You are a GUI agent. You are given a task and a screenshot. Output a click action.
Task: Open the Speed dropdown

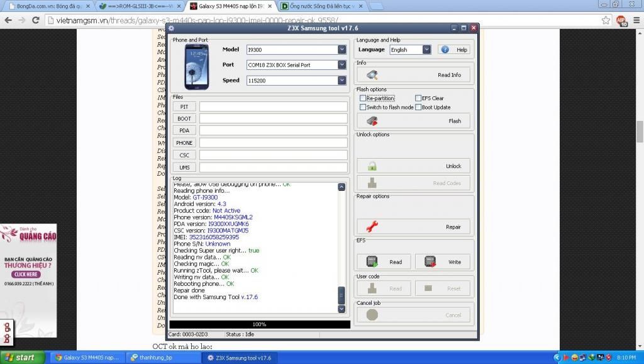click(x=341, y=80)
